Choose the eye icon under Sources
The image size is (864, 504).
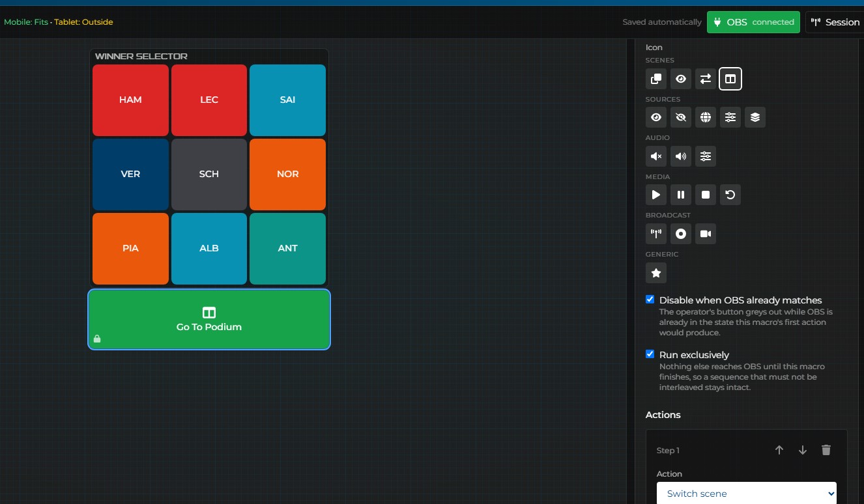[x=656, y=117]
